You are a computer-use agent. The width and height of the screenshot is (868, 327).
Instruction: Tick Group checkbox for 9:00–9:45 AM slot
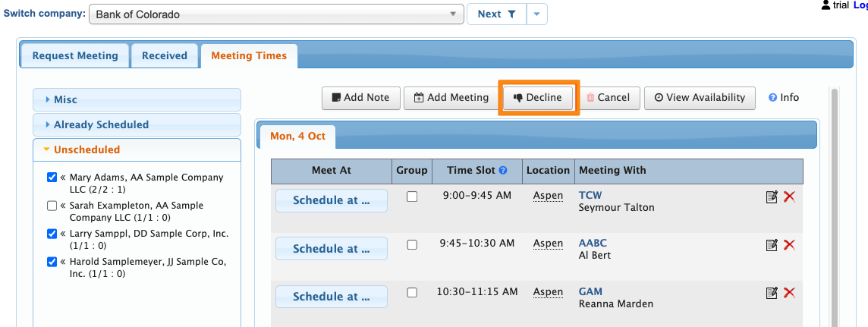coord(412,197)
